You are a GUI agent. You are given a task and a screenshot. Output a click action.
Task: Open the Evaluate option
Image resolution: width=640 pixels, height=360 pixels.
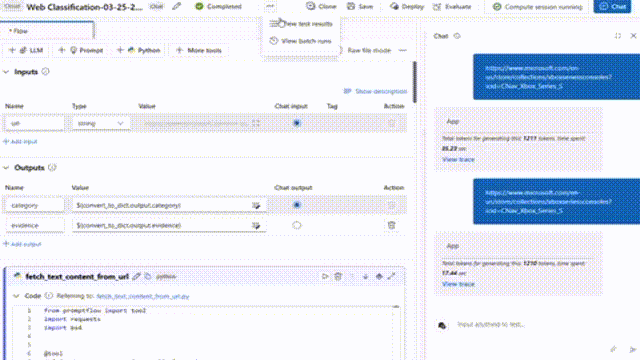[x=452, y=7]
